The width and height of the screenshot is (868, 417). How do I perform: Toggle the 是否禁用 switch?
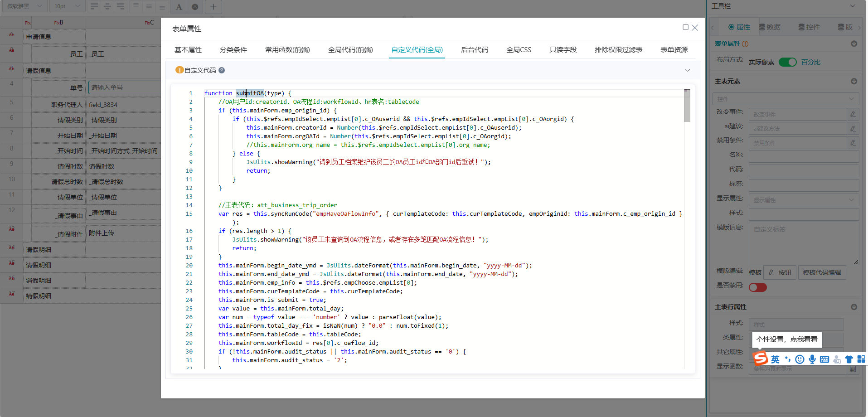757,287
